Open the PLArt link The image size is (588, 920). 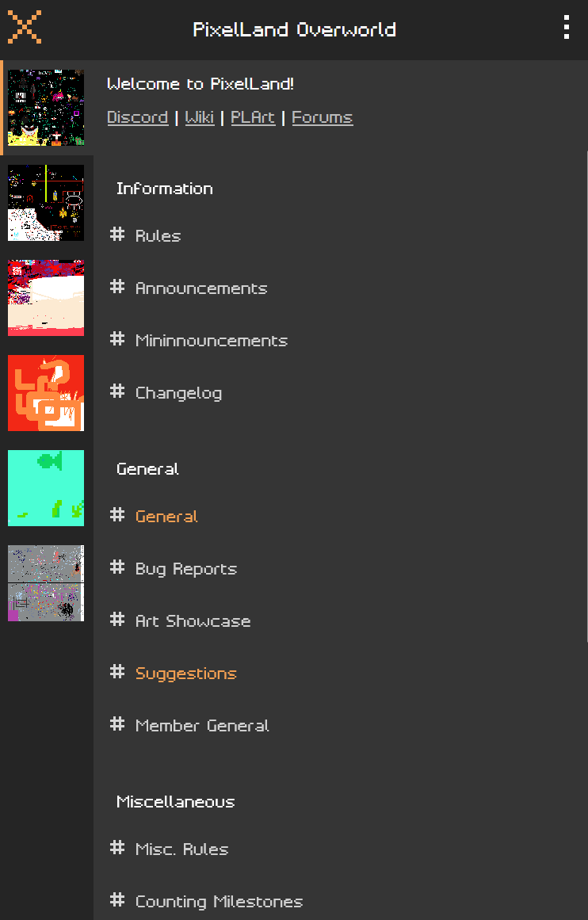253,117
